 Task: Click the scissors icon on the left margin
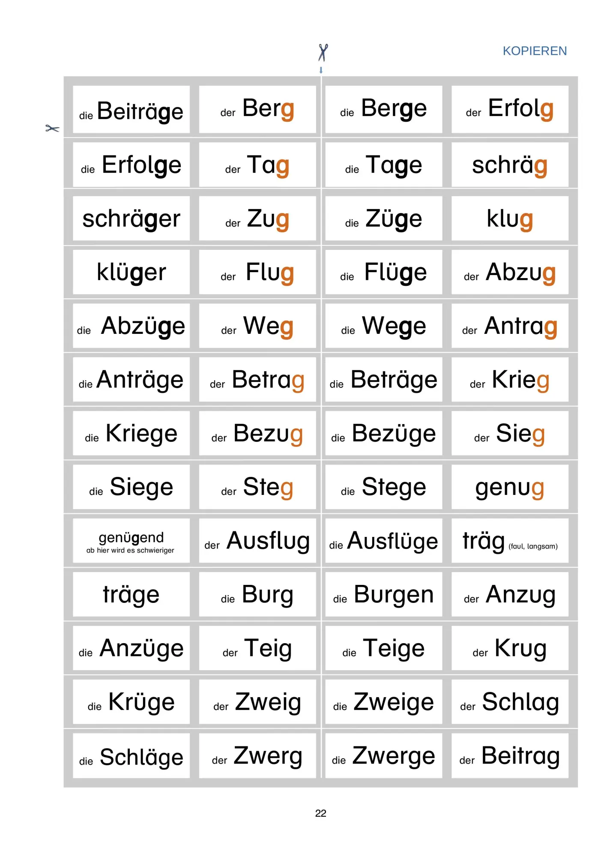52,128
